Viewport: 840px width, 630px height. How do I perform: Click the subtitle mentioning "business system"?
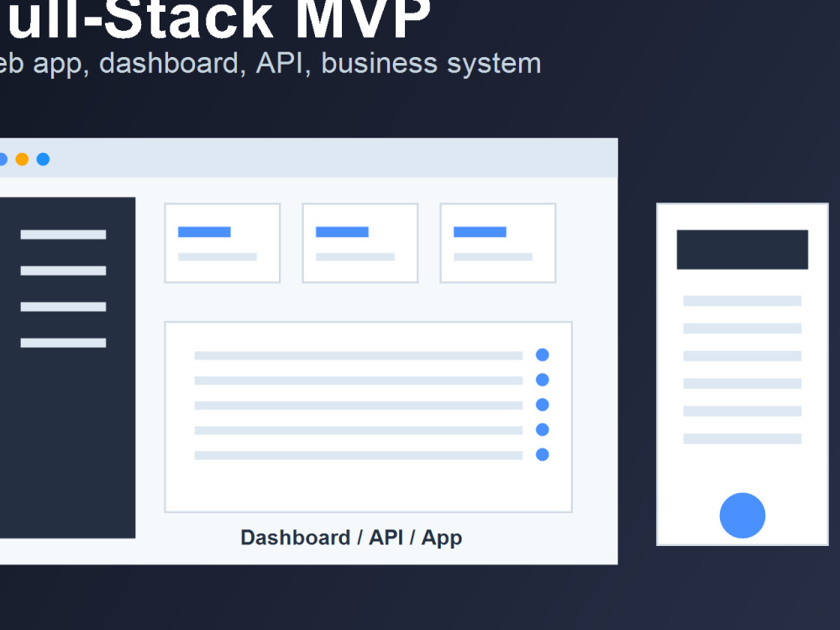pos(270,64)
